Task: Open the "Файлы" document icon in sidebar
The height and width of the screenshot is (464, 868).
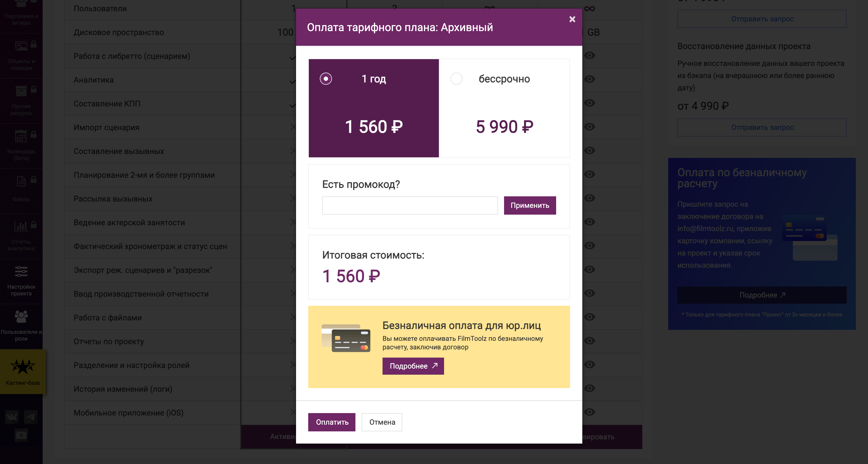Action: pos(21,181)
